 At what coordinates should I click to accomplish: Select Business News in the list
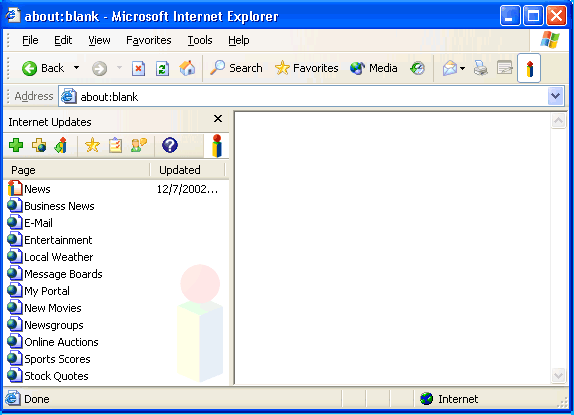(59, 206)
